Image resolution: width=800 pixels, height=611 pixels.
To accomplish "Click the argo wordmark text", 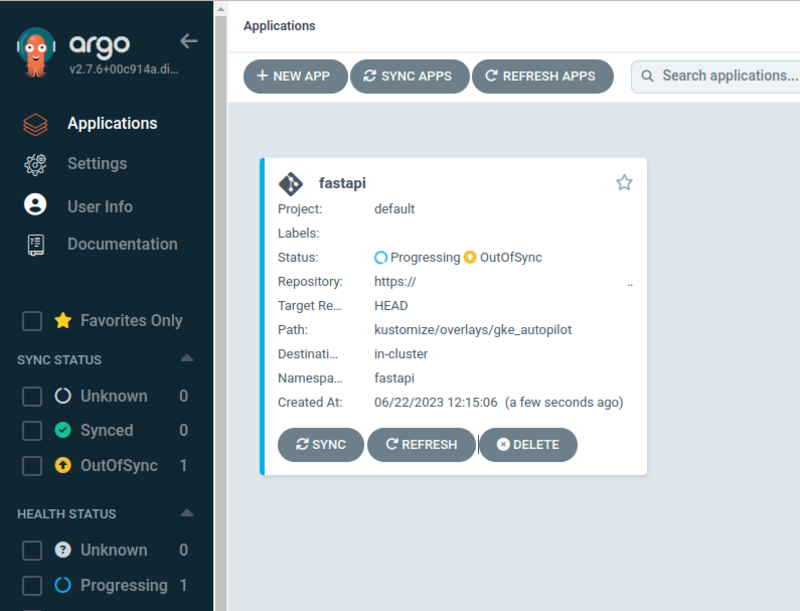I will [x=99, y=46].
